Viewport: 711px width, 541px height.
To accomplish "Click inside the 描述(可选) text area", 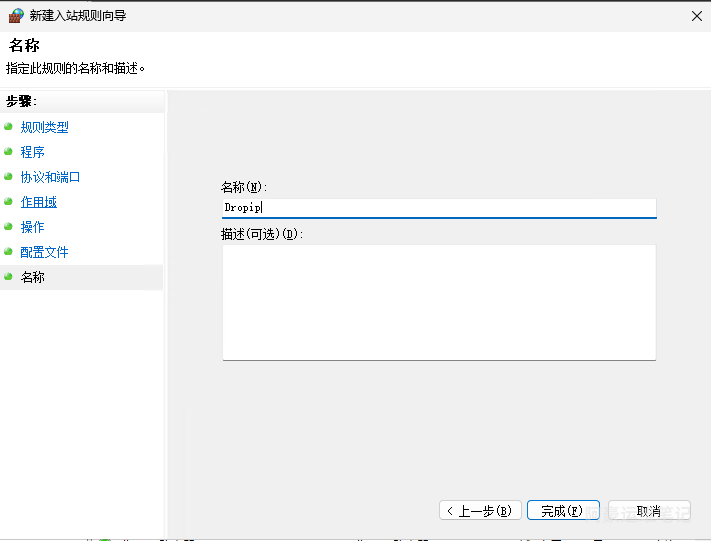I will (438, 301).
